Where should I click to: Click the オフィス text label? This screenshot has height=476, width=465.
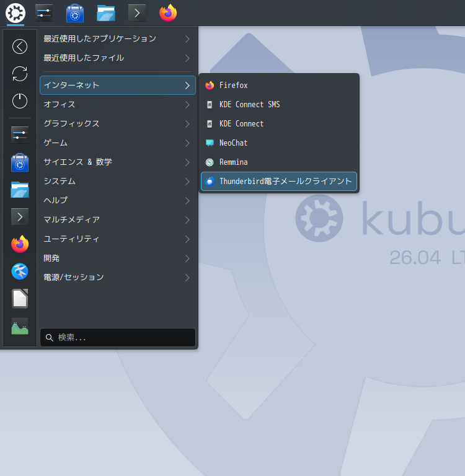(60, 105)
